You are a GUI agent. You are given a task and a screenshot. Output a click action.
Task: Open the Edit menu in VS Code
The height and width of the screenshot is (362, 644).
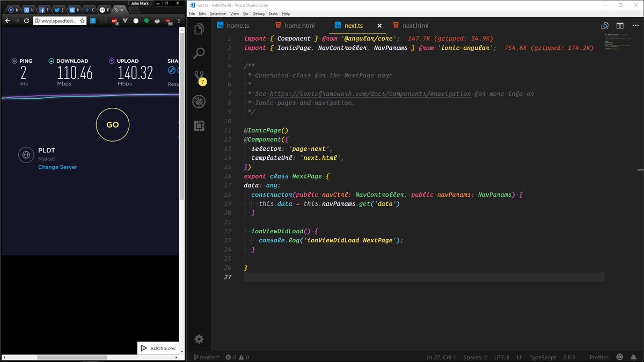click(202, 13)
